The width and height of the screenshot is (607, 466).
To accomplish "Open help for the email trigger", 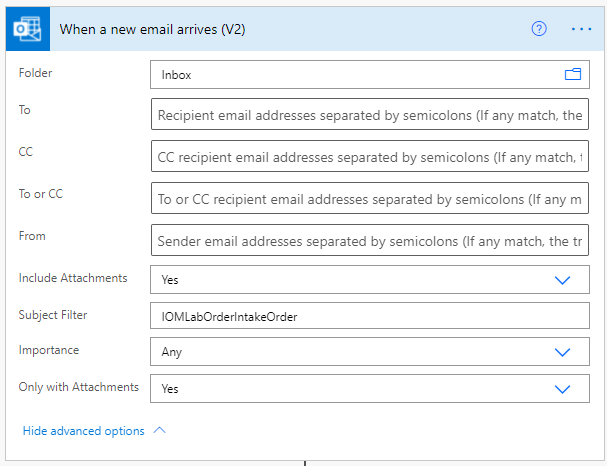I will (x=539, y=29).
